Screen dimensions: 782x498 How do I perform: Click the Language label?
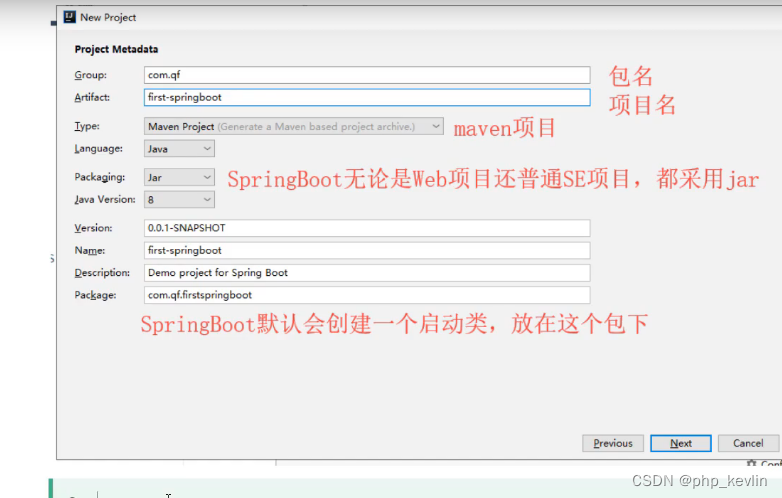pos(98,149)
